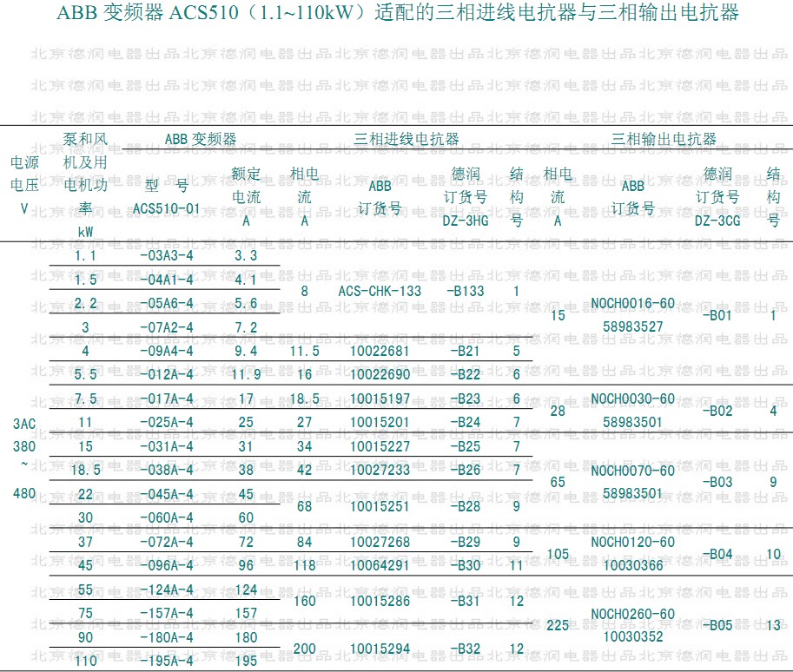This screenshot has width=793, height=672.
Task: Select order number 10064291
Action: click(x=380, y=565)
